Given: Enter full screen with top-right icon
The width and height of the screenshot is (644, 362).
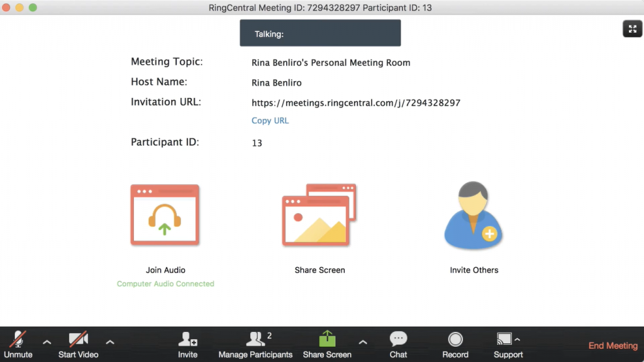Looking at the screenshot, I should (x=632, y=29).
